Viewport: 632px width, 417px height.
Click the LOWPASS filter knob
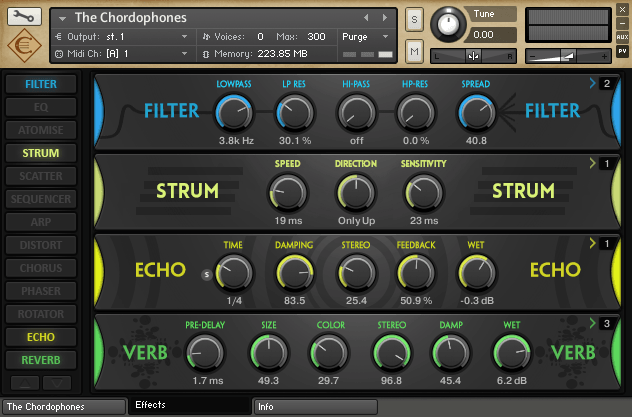click(x=234, y=113)
